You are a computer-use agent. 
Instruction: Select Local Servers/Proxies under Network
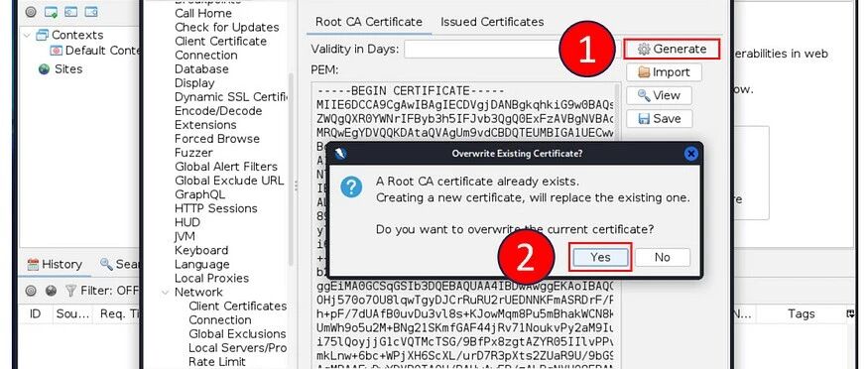pos(237,347)
